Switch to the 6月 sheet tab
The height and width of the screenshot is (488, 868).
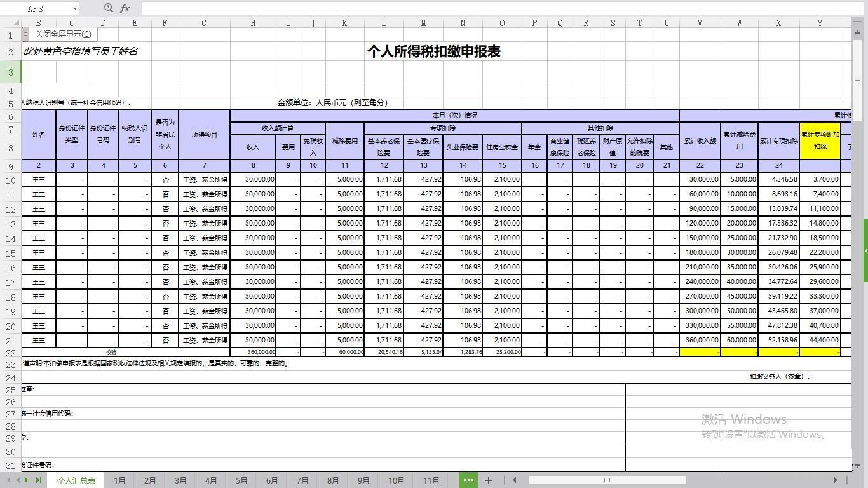[x=272, y=480]
